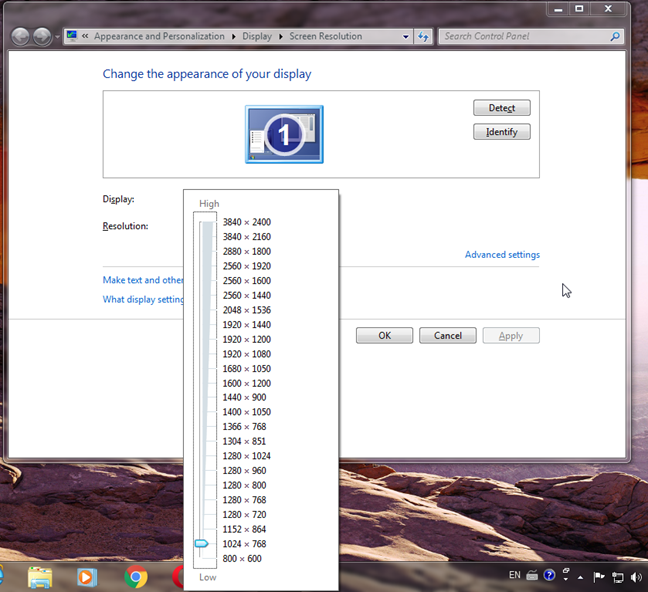
Task: Select 1400 × 1050 resolution
Action: click(247, 412)
